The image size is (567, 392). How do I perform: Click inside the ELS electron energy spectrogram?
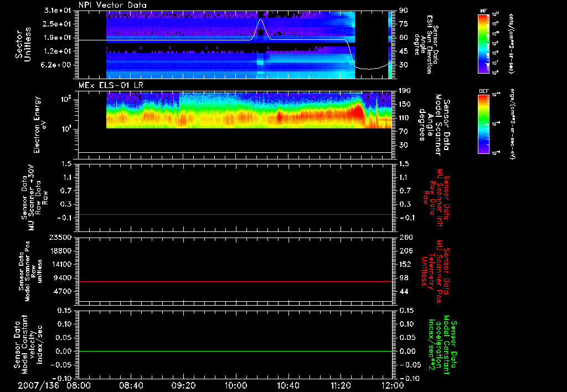249,110
